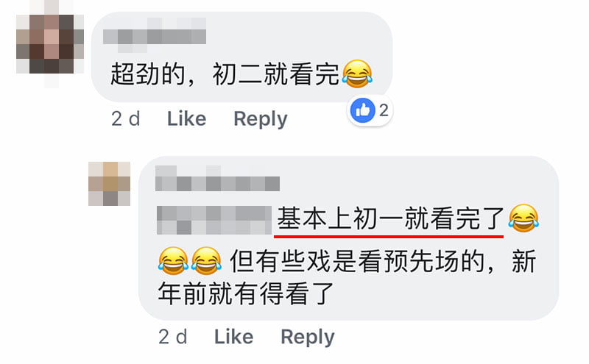The height and width of the screenshot is (364, 589).
Task: Open the reply author's blurred name link
Action: tap(217, 179)
